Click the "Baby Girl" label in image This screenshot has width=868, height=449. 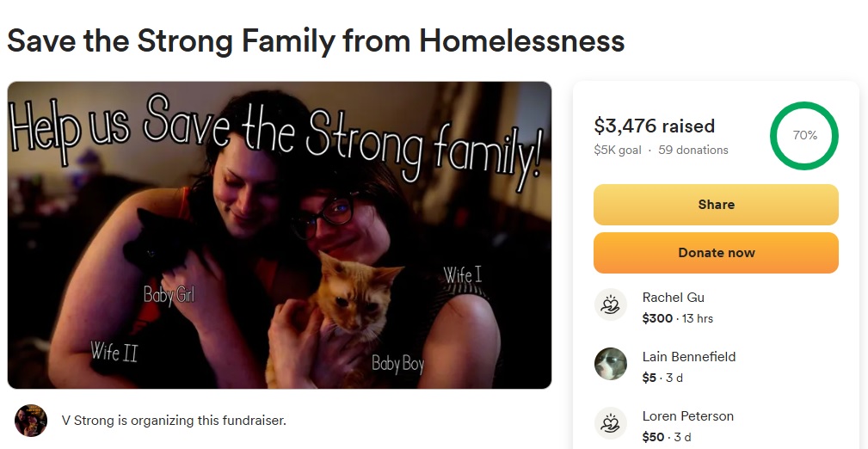point(169,294)
